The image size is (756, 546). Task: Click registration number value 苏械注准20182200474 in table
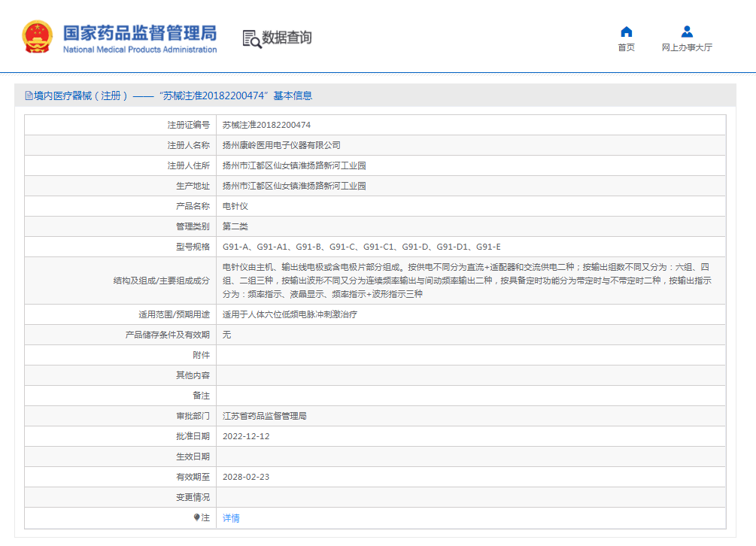(x=266, y=125)
